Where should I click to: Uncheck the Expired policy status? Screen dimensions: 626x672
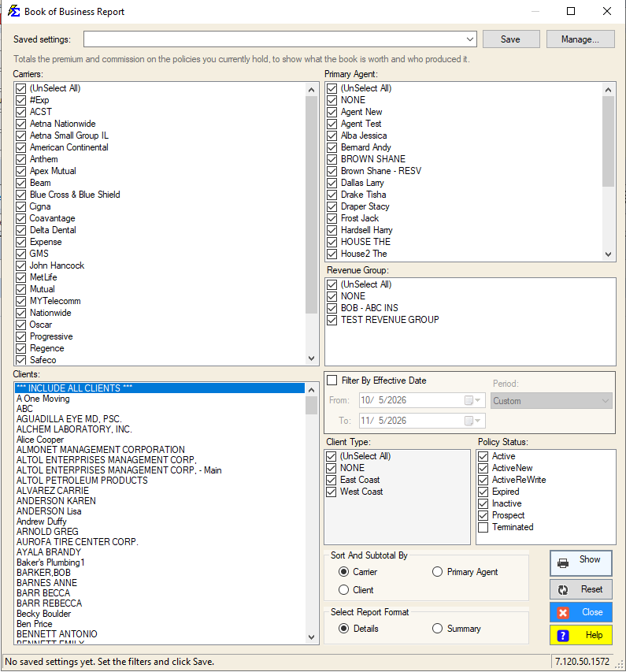483,492
